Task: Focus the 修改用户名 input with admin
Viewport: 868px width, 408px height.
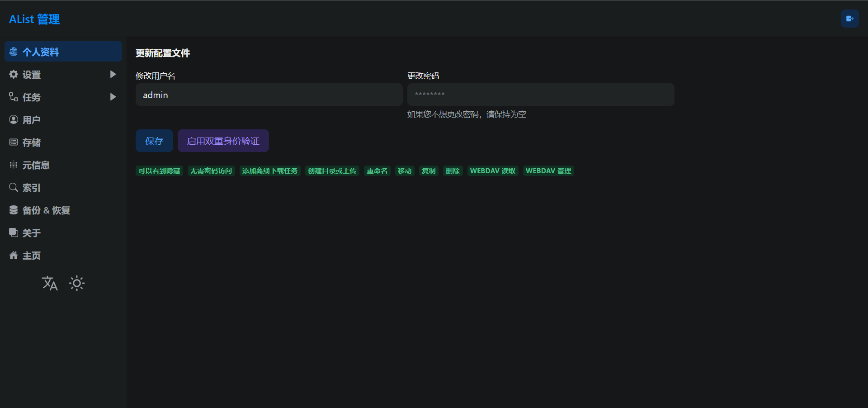Action: pos(269,95)
